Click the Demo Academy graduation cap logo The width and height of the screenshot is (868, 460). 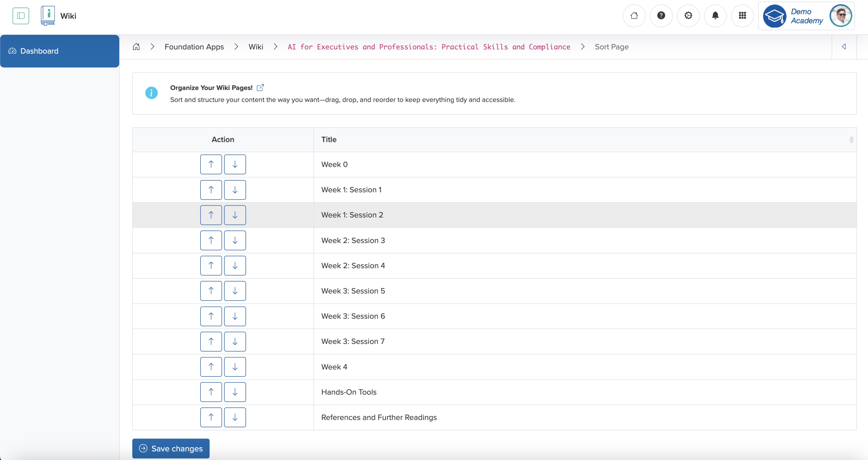point(774,16)
